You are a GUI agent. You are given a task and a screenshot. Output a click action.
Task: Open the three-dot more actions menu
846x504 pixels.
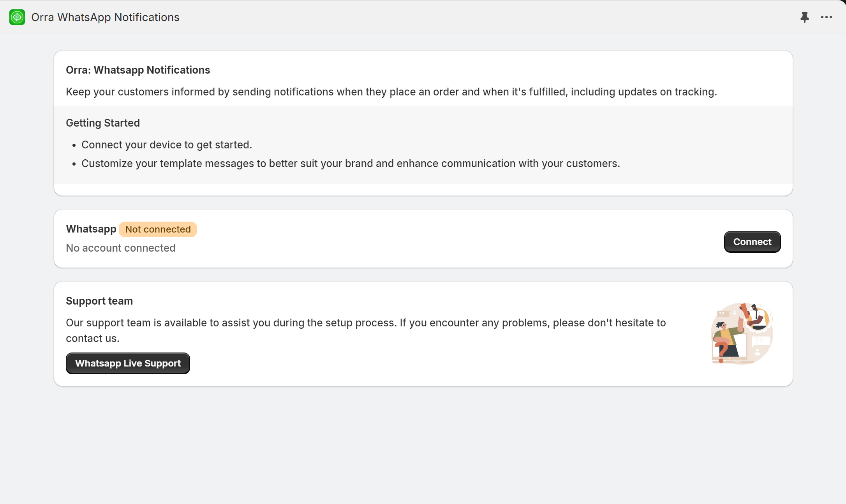tap(826, 17)
